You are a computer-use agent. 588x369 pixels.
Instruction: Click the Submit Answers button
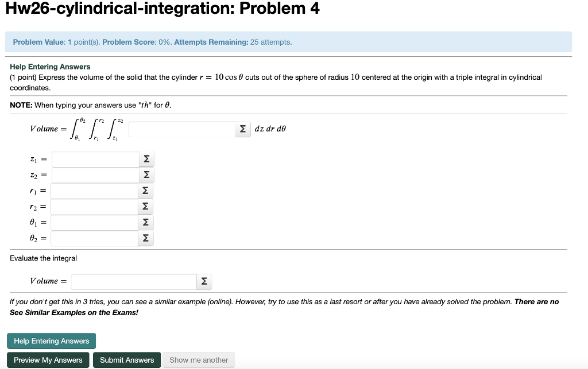[126, 360]
